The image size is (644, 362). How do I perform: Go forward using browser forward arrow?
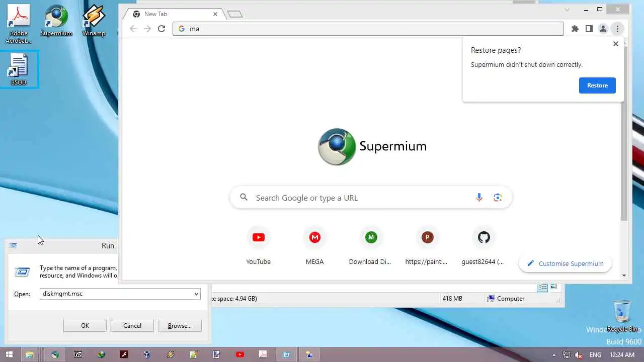[x=147, y=29]
